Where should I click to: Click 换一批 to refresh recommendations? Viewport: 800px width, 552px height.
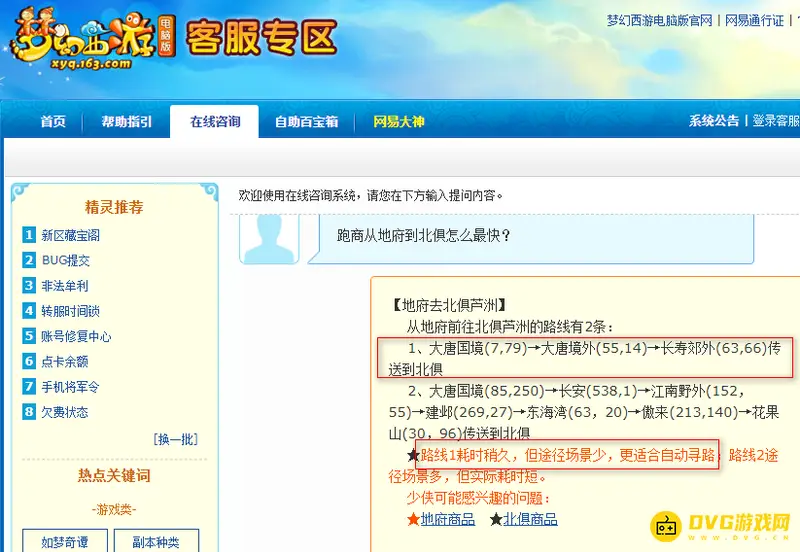click(176, 439)
